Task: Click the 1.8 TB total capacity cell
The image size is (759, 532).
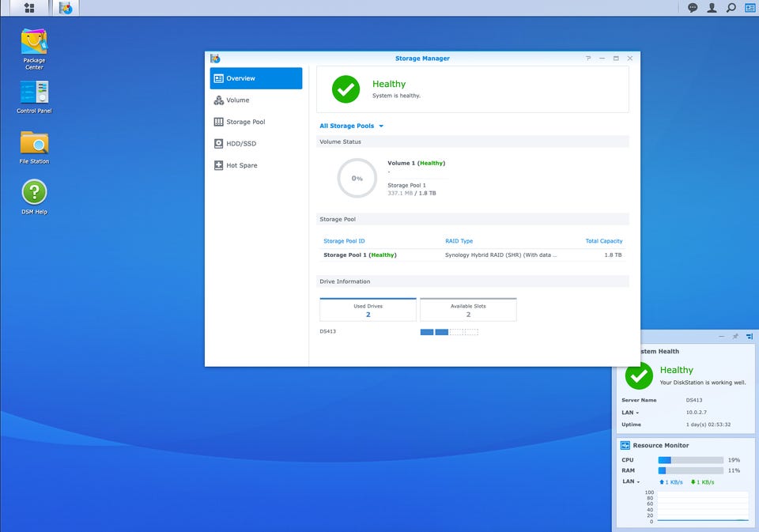Action: [x=613, y=255]
